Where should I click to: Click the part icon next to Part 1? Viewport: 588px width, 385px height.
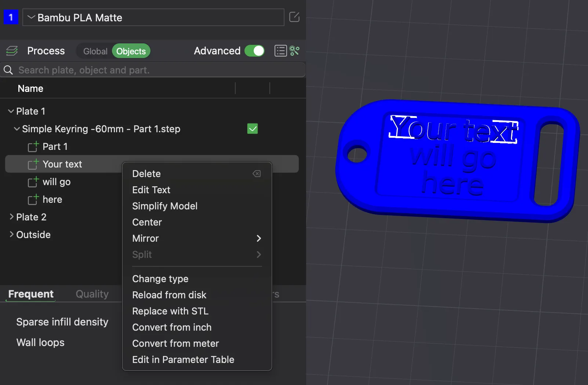[33, 147]
